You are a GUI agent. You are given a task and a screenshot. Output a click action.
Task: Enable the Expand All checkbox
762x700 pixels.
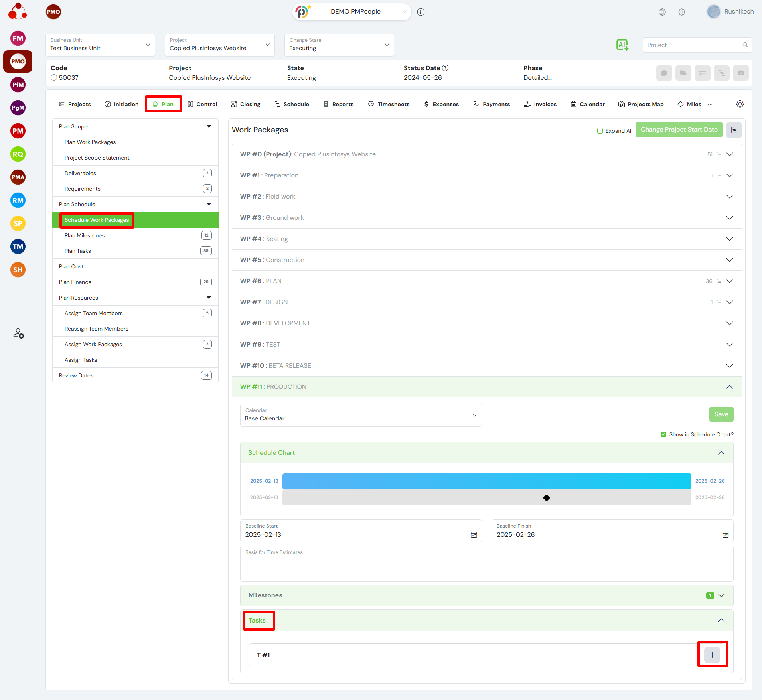[600, 131]
